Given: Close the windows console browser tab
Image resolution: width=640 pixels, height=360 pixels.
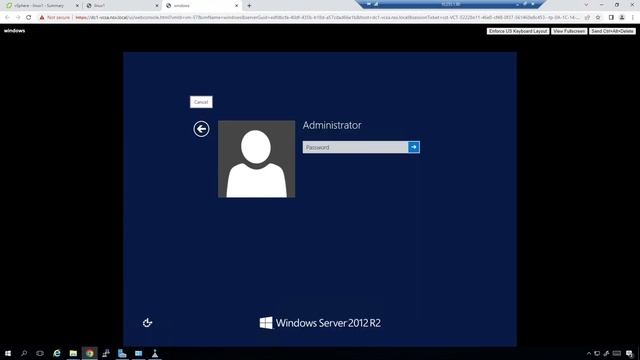Looking at the screenshot, I should point(236,6).
